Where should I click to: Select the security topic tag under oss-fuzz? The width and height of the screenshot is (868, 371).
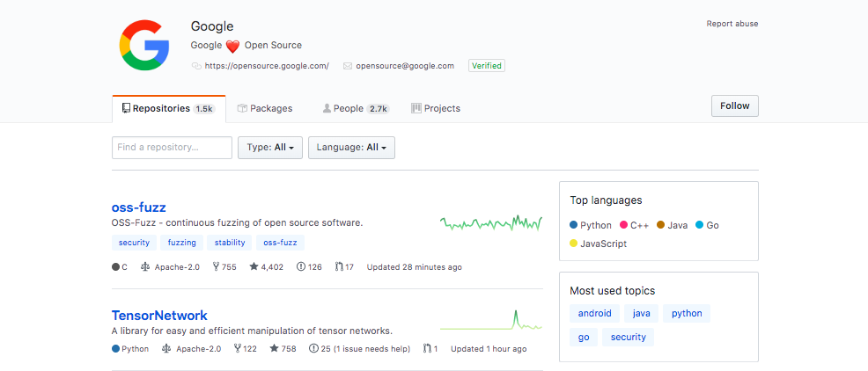134,243
